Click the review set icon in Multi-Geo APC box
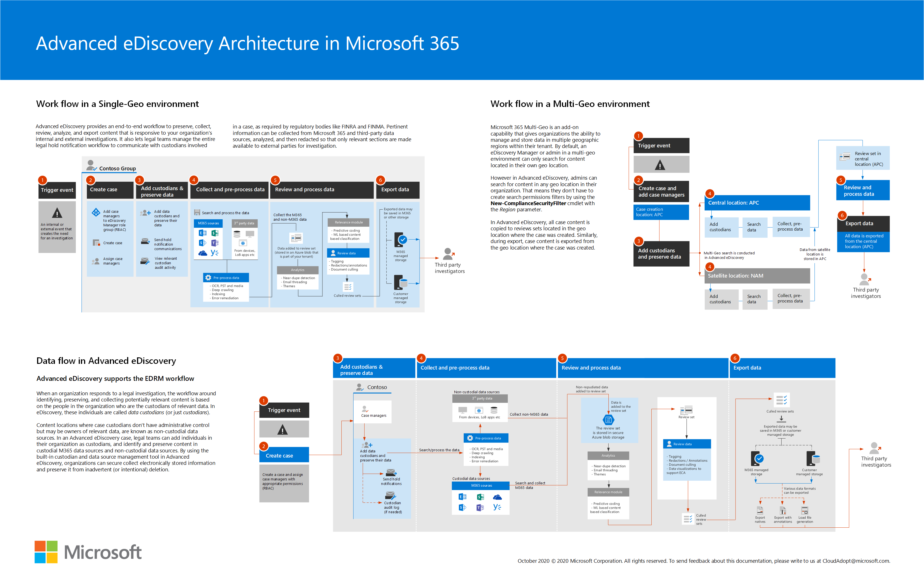The width and height of the screenshot is (924, 567). coord(844,156)
